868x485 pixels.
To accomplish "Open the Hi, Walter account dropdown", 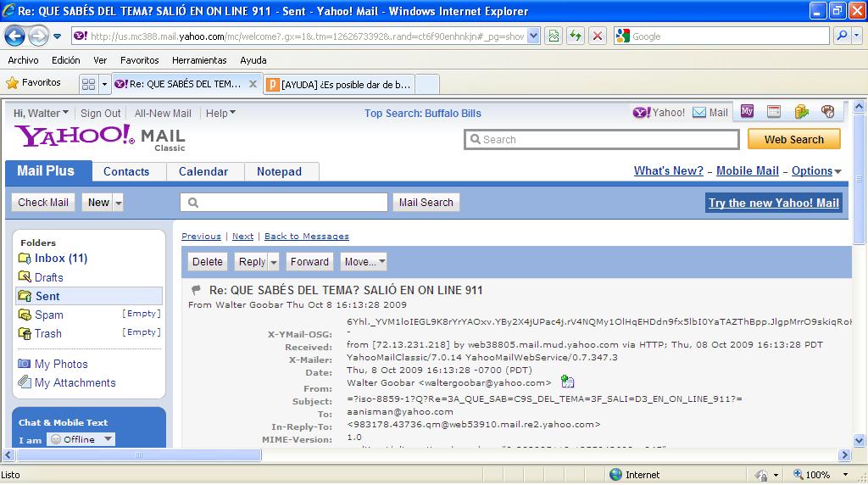I will click(x=41, y=113).
